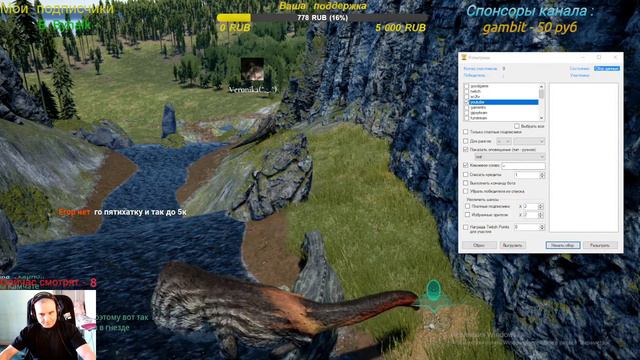The width and height of the screenshot is (640, 360).
Task: Uncheck the 'Ключевое слово' checkbox
Action: (466, 165)
